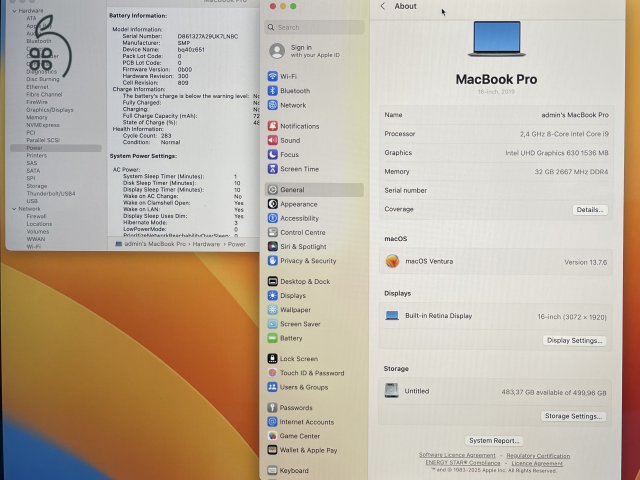Viewport: 640px width, 480px height.
Task: Click the processor value 2,4 GHz 8-Core
Action: (564, 134)
